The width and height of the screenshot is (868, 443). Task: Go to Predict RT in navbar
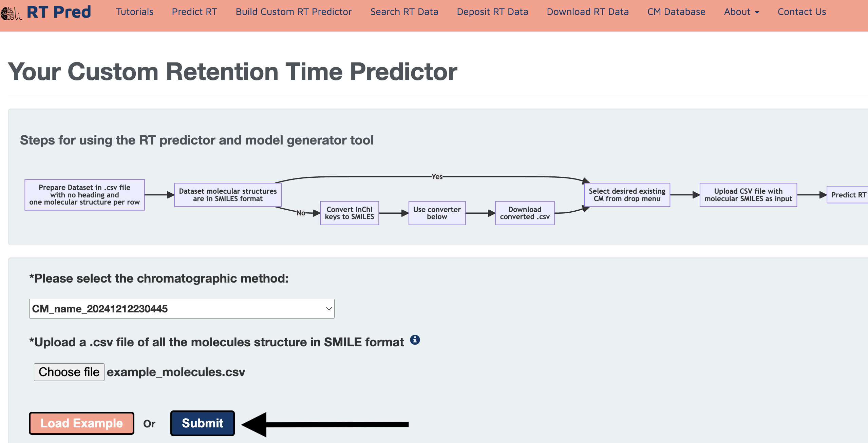194,12
